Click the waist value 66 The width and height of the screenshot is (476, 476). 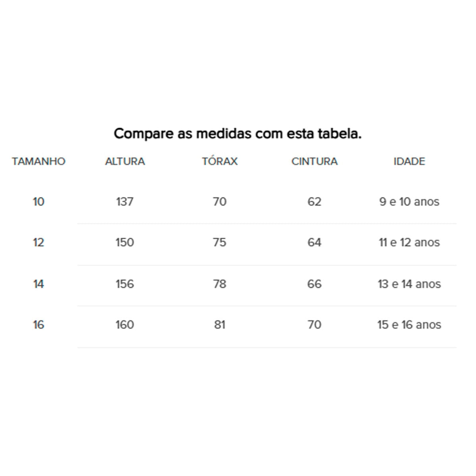(314, 284)
